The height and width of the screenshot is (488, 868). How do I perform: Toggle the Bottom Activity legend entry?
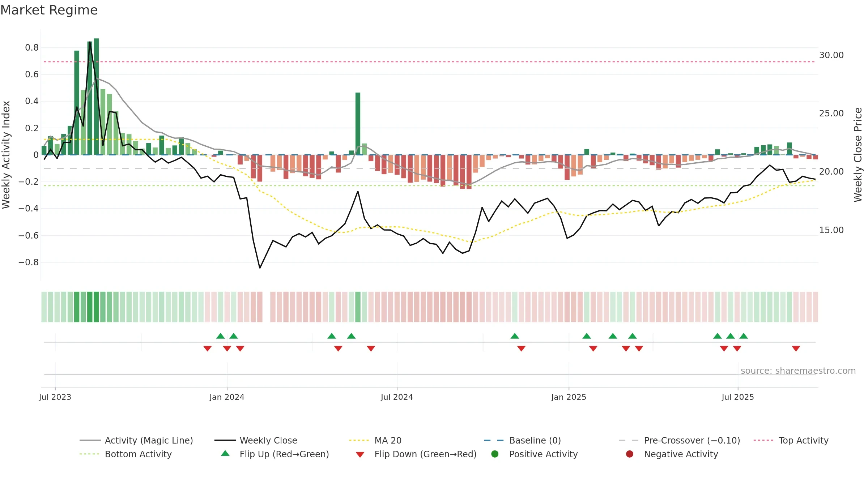(x=125, y=454)
